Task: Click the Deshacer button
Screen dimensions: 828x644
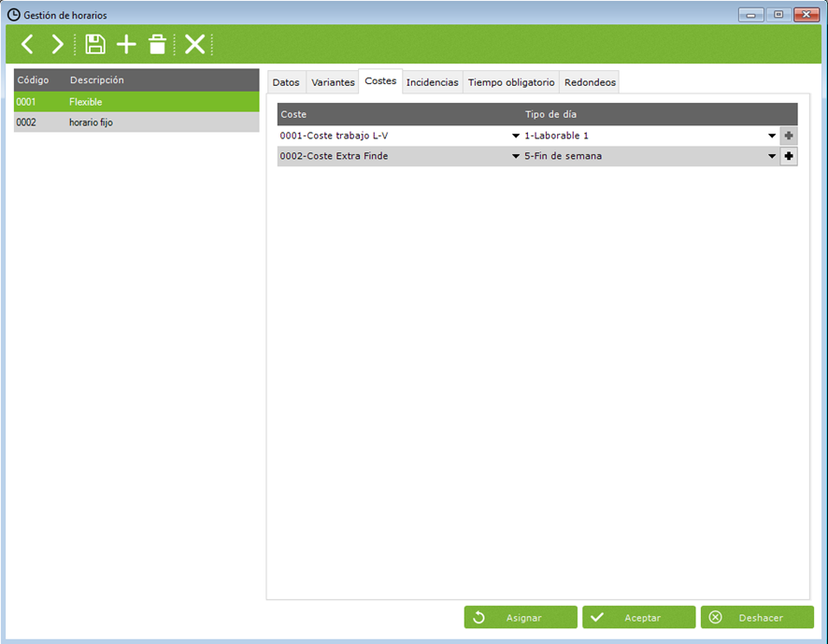Action: (757, 618)
